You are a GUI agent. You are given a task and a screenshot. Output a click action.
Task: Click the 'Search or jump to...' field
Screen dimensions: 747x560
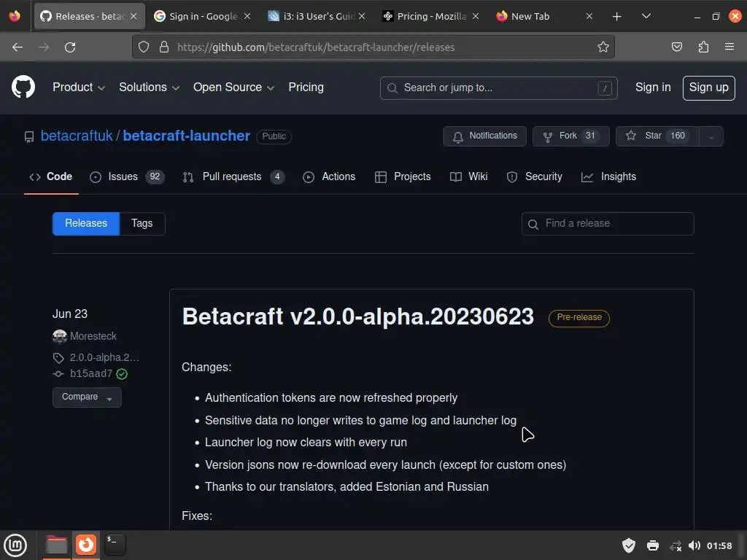(x=498, y=88)
